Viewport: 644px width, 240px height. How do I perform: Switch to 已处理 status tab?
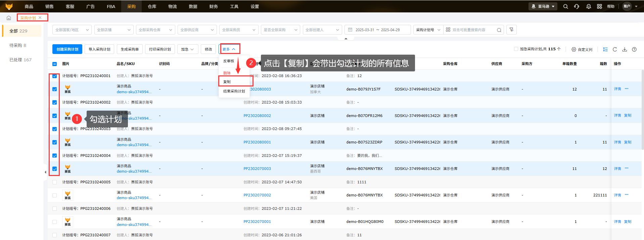[x=20, y=60]
